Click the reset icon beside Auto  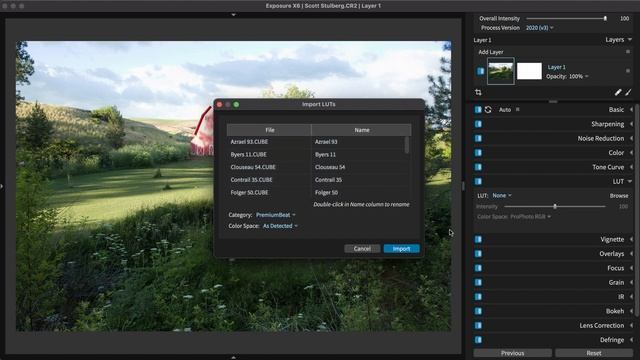pyautogui.click(x=488, y=109)
